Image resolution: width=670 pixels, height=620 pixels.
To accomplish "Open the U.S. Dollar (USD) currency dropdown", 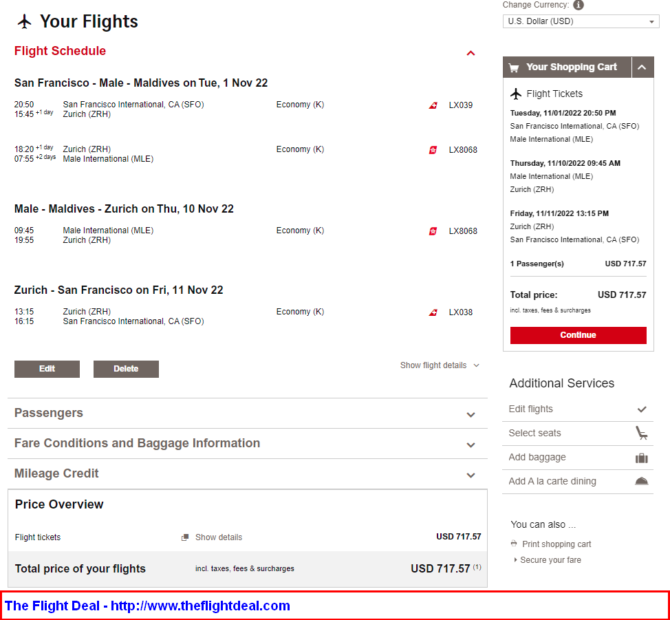I will point(581,21).
